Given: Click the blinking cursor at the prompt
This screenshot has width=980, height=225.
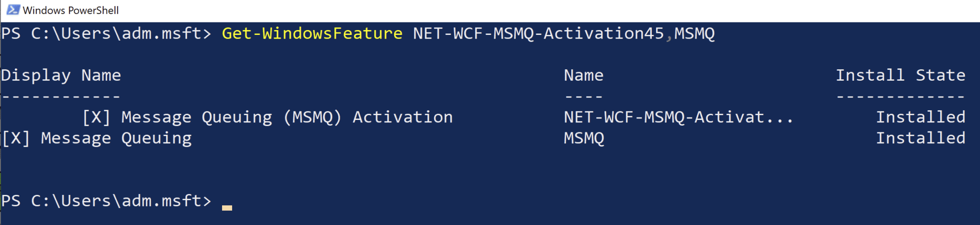Looking at the screenshot, I should (x=227, y=208).
